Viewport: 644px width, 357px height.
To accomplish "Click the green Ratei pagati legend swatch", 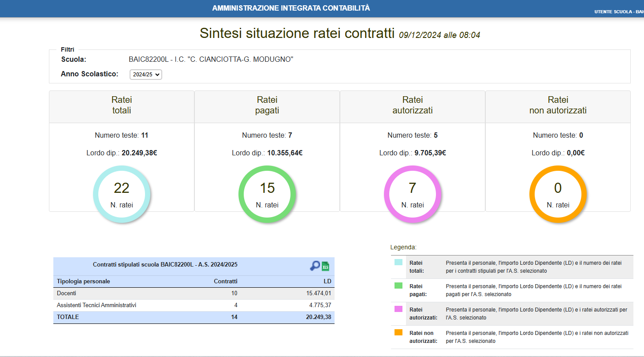I will [398, 286].
